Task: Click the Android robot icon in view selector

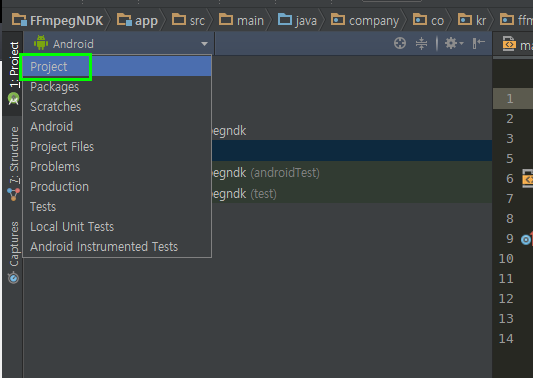Action: tap(41, 43)
